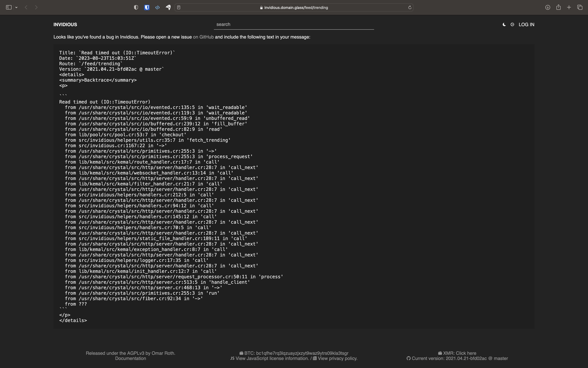Go forward to the next page
Viewport: 588px width, 368px height.
point(36,7)
